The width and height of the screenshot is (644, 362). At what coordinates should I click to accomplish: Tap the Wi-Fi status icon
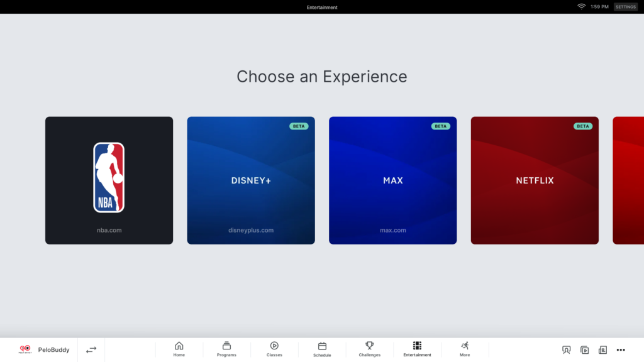tap(581, 6)
